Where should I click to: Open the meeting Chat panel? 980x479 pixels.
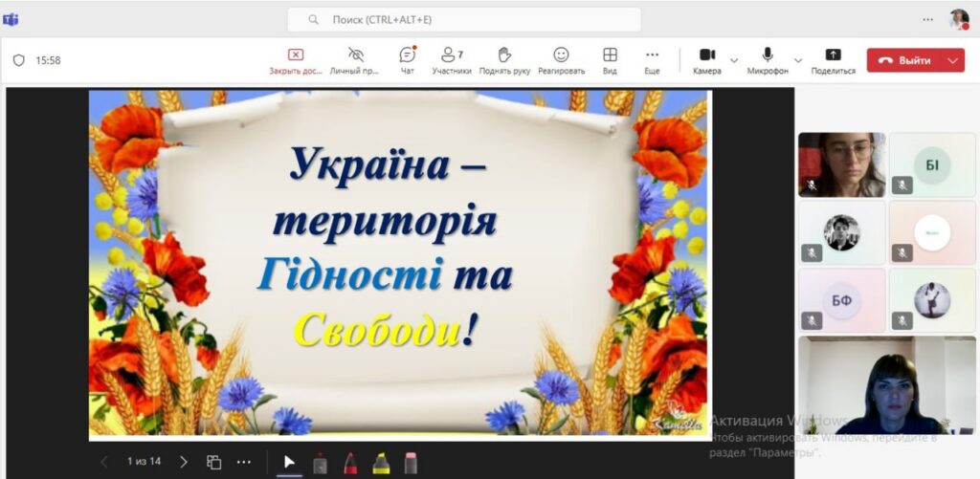pyautogui.click(x=407, y=59)
